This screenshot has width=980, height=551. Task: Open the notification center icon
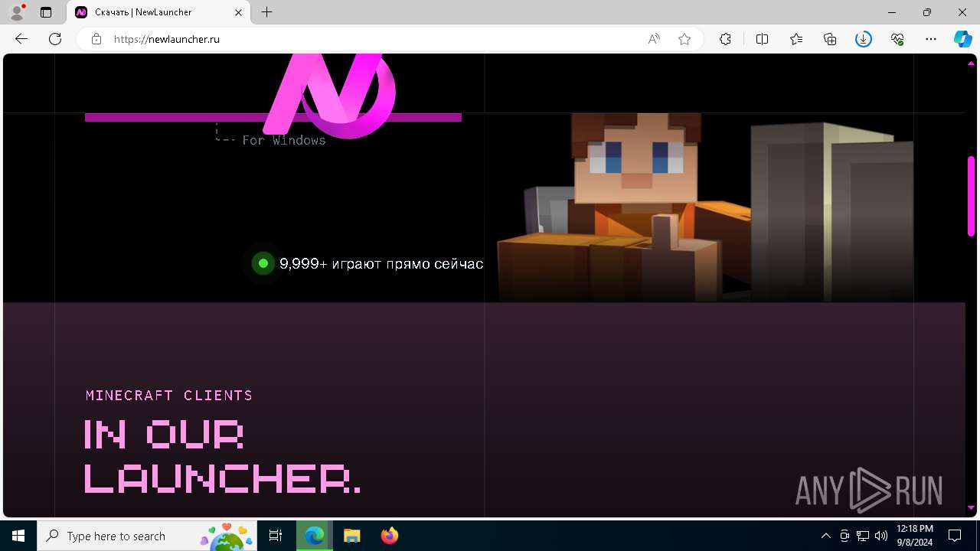coord(955,536)
